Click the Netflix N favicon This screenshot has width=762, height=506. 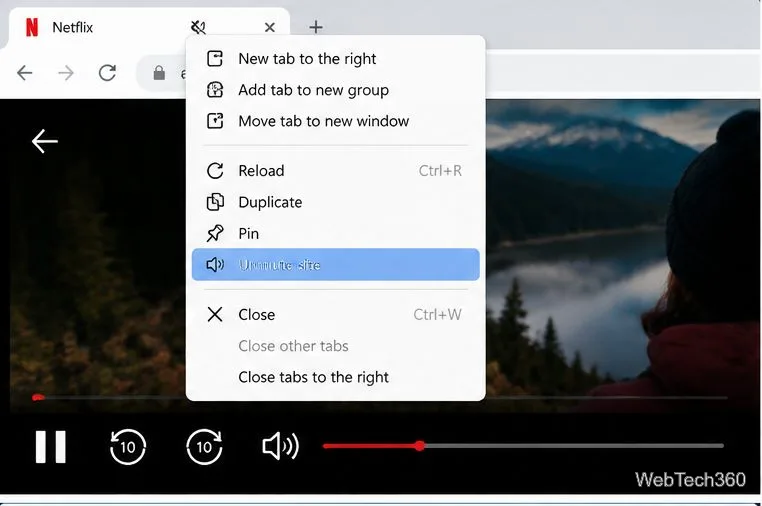[x=32, y=27]
